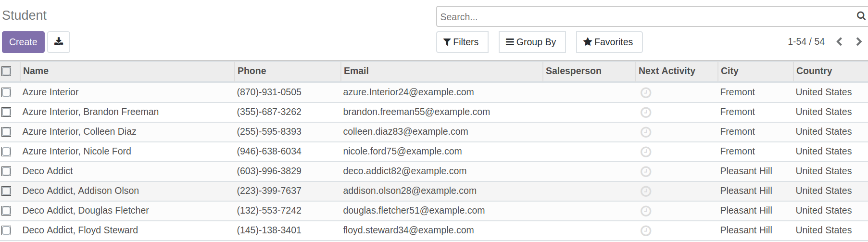
Task: Open activity clock for Brandon Freeman row
Action: [646, 112]
